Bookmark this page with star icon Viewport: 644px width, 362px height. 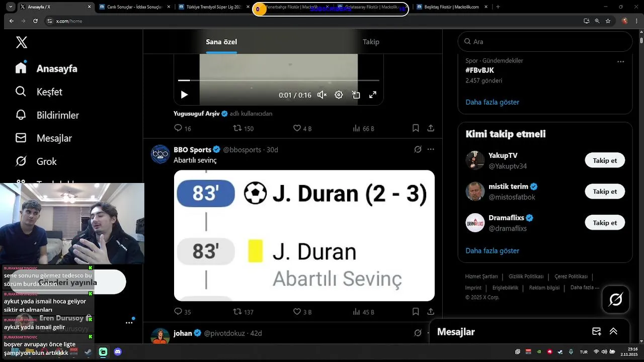[x=608, y=21]
